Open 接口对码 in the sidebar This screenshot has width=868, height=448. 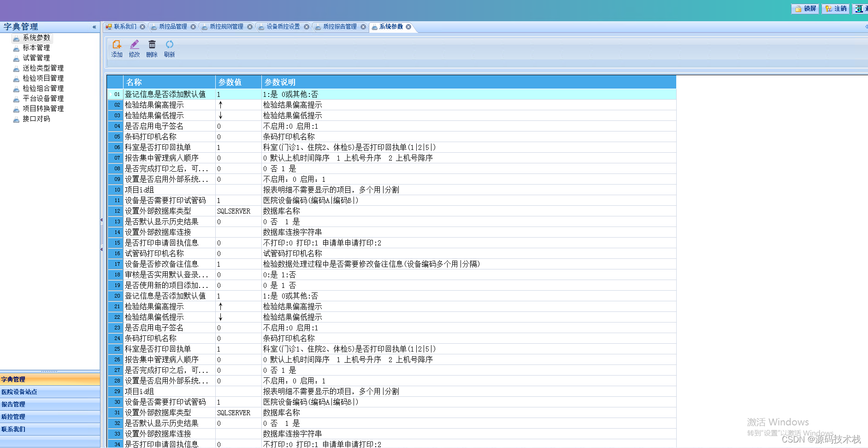(x=36, y=119)
